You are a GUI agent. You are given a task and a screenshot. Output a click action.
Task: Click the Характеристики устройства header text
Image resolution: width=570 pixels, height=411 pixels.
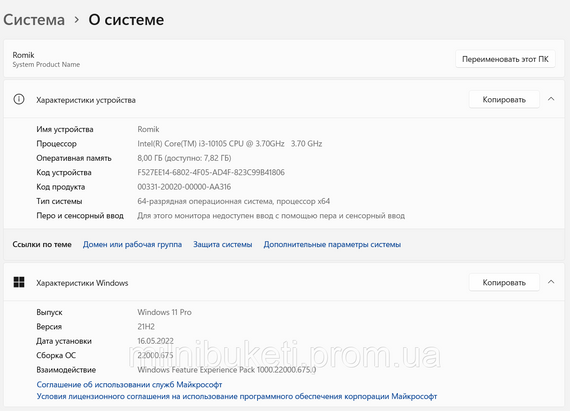pos(86,100)
